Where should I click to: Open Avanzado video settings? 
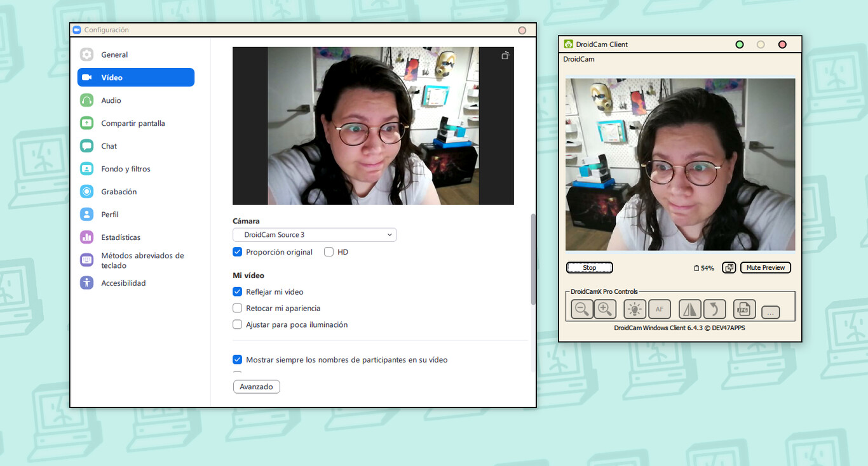(256, 386)
